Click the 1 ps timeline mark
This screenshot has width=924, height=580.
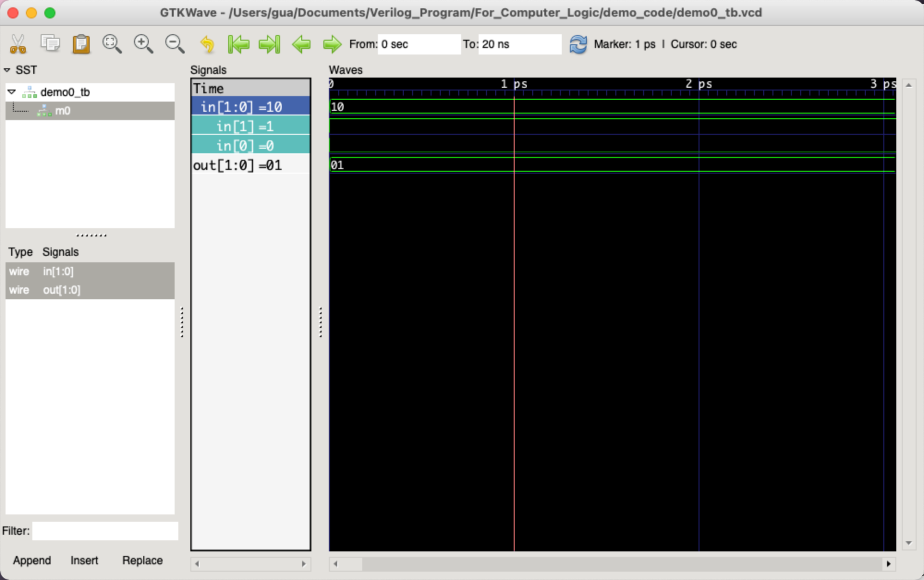click(514, 84)
